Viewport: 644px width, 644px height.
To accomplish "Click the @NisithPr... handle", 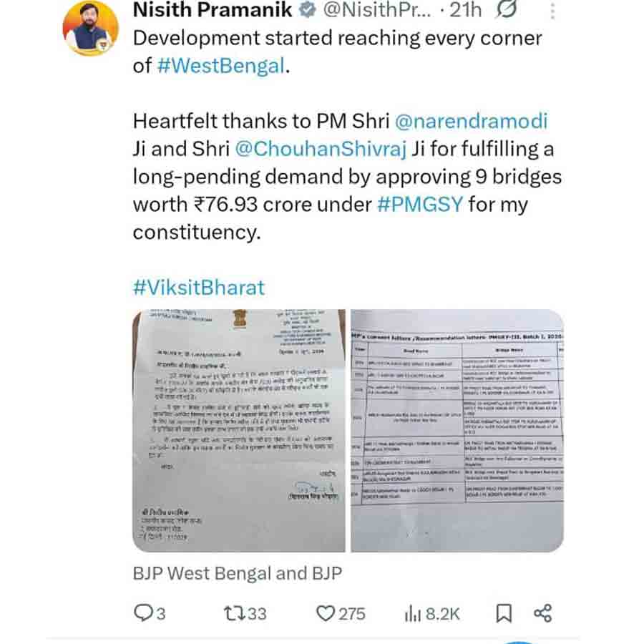I will (376, 10).
